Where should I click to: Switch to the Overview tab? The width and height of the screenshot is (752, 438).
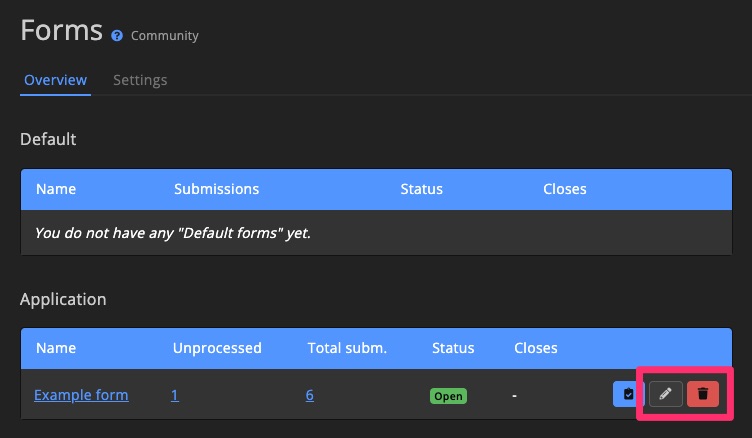pos(55,80)
